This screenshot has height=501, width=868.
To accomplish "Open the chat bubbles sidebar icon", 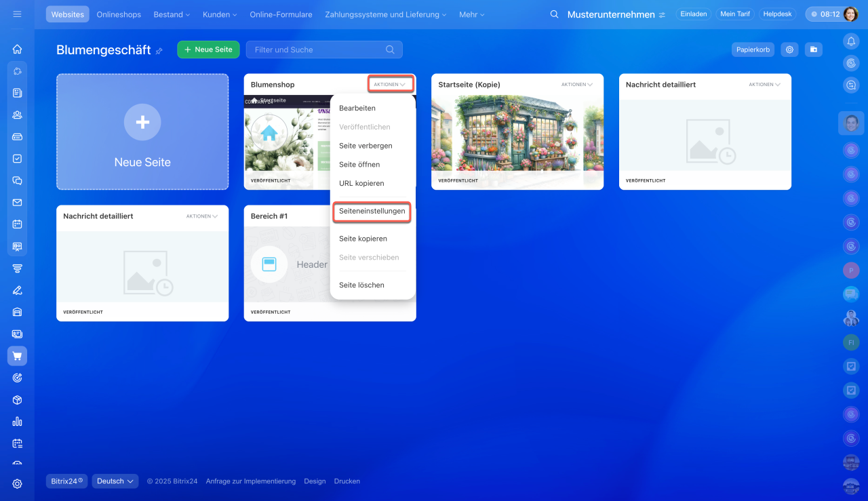I will click(x=17, y=180).
